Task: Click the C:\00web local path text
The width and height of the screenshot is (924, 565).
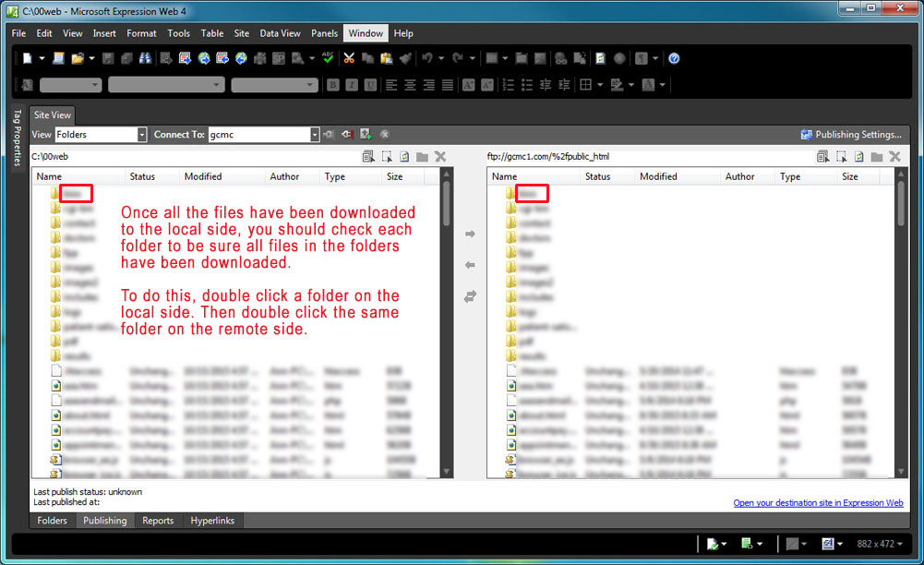Action: [x=50, y=157]
